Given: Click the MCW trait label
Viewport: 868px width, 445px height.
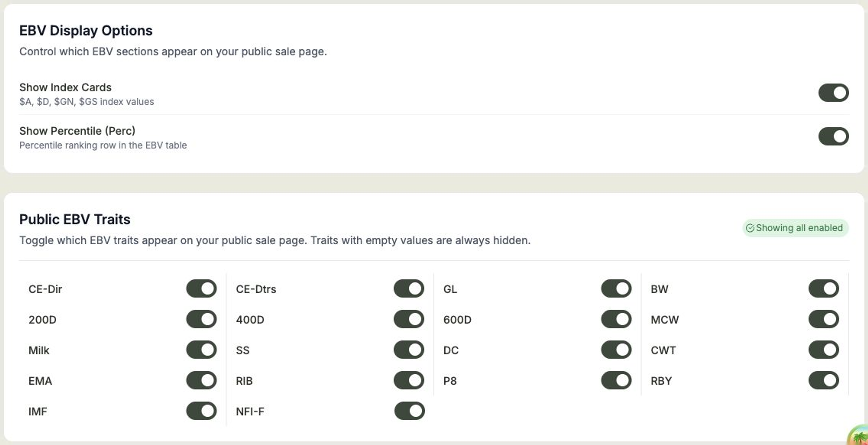Looking at the screenshot, I should pos(665,320).
